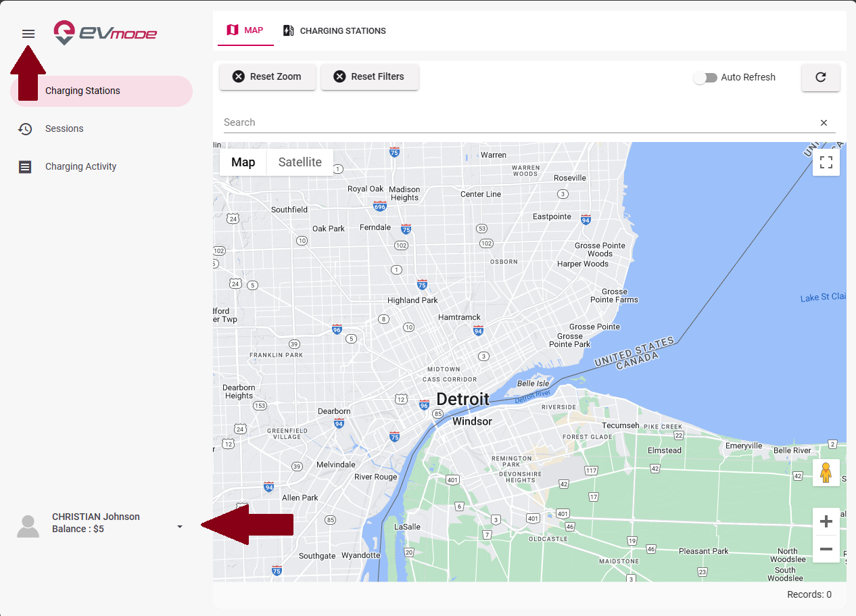
Task: Expand the CHRISTIAN Johnson account dropdown
Action: 180,527
